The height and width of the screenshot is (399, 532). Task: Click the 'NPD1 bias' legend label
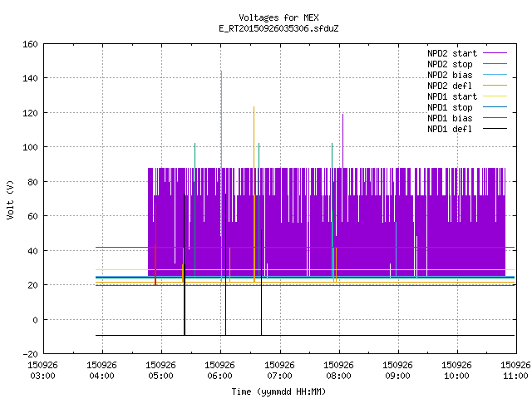(450, 118)
